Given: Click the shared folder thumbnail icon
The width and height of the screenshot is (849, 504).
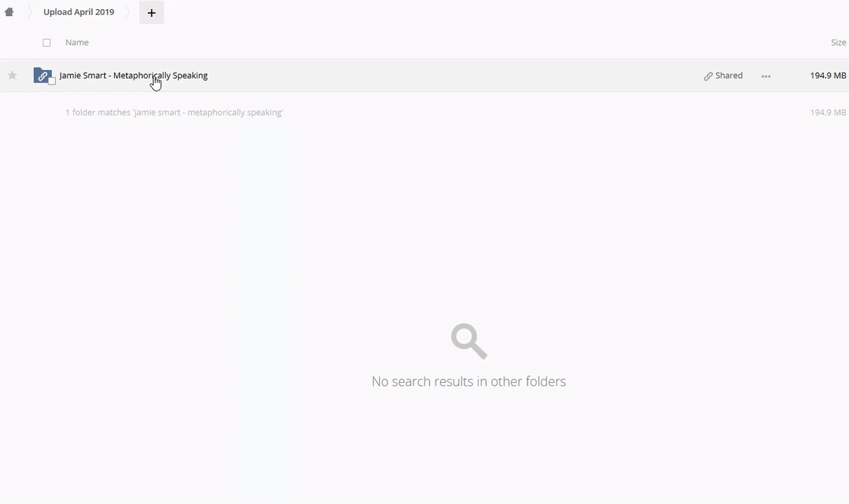Looking at the screenshot, I should (x=42, y=76).
